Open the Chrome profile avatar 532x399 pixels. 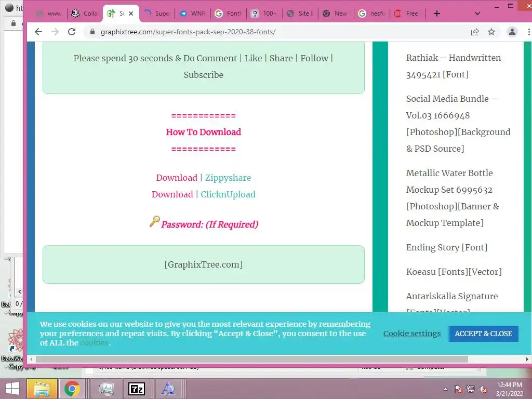pos(512,32)
